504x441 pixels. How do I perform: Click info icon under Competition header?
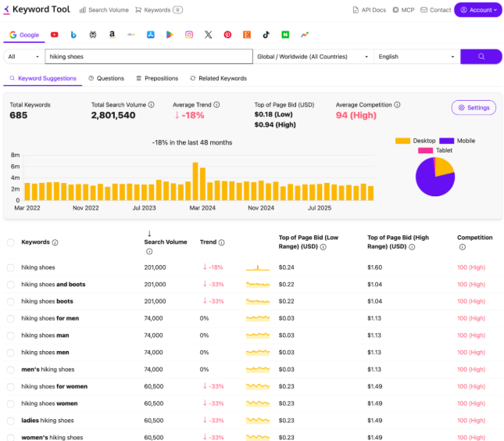click(463, 247)
